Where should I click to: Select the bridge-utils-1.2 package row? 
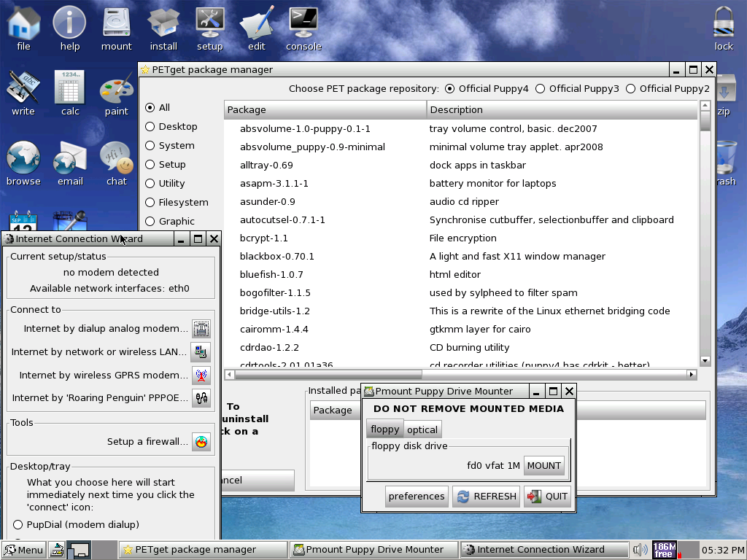pos(461,311)
